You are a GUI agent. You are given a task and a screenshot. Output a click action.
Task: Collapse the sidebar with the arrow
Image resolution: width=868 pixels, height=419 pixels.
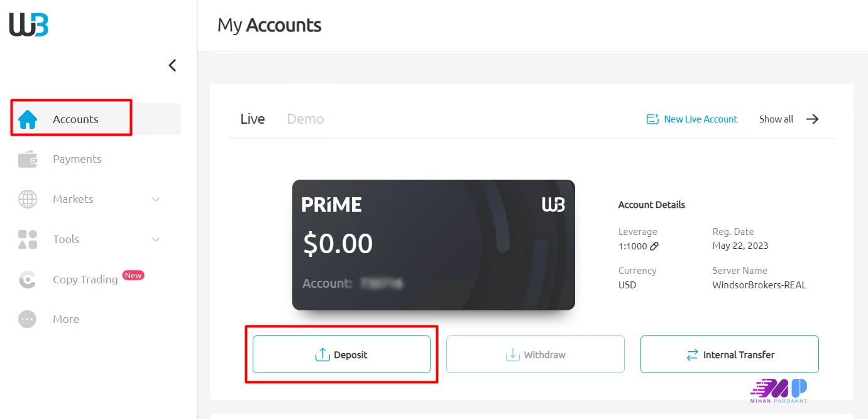(x=172, y=65)
